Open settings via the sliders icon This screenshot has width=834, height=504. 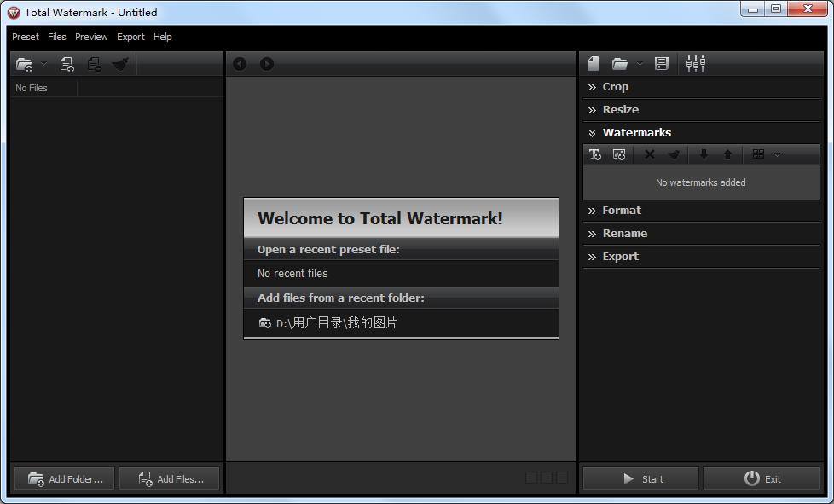click(696, 64)
